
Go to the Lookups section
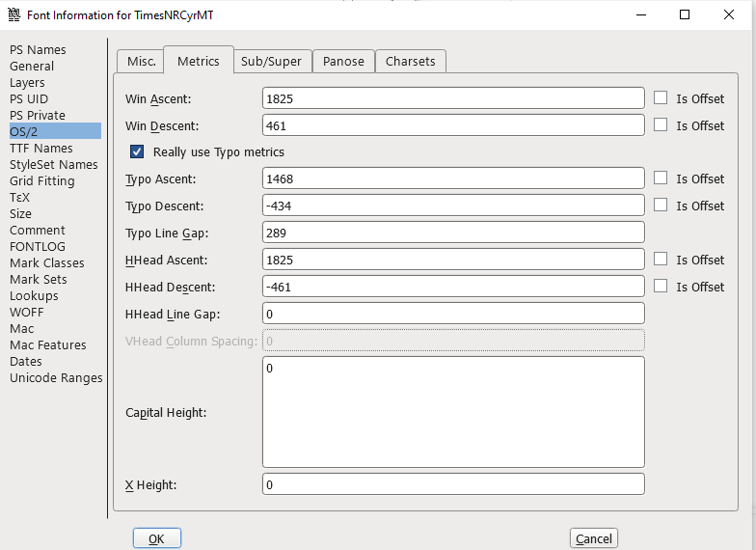[34, 295]
